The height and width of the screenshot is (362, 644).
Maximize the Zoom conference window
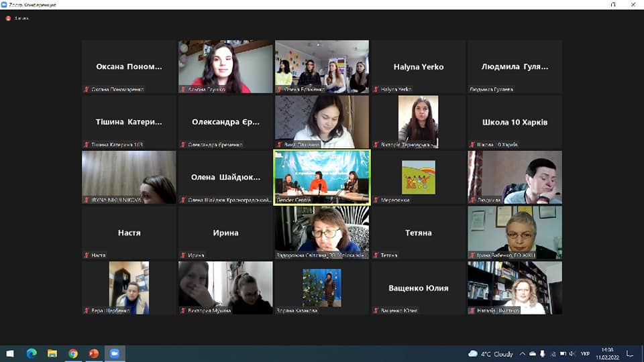[613, 5]
